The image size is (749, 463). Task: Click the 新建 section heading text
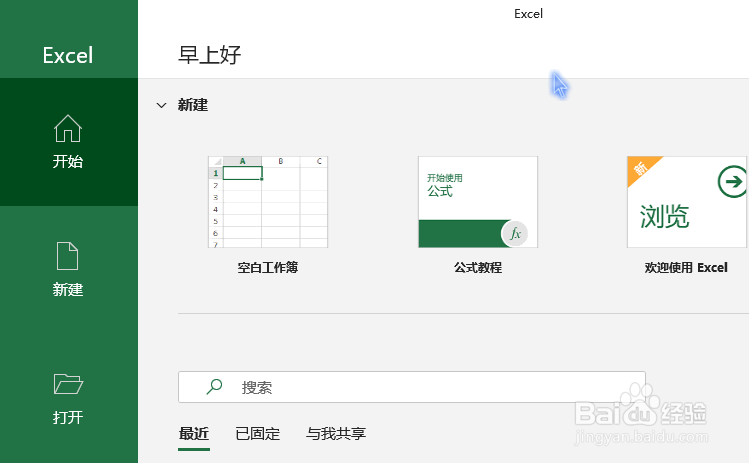(x=193, y=105)
